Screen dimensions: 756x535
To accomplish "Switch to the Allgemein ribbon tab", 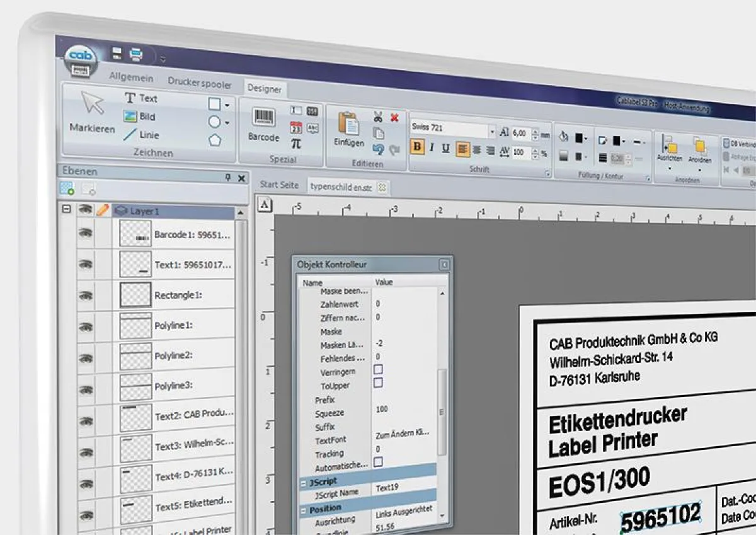I will (x=131, y=78).
